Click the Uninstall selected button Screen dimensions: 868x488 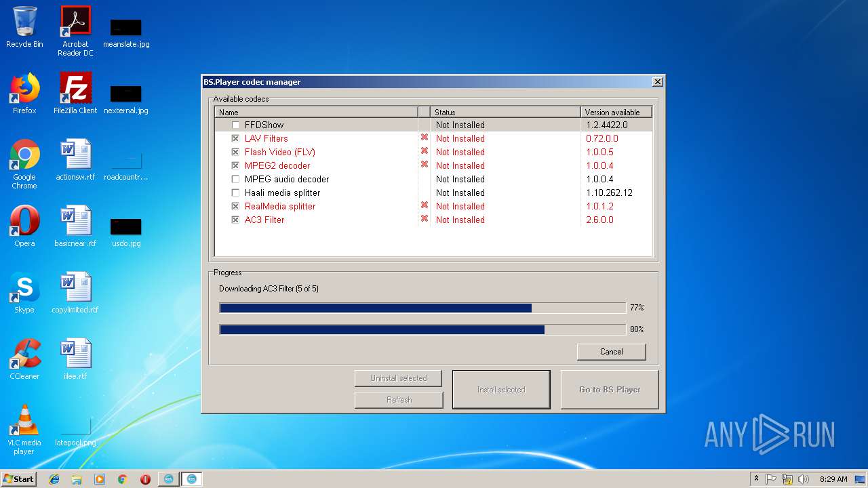(398, 378)
